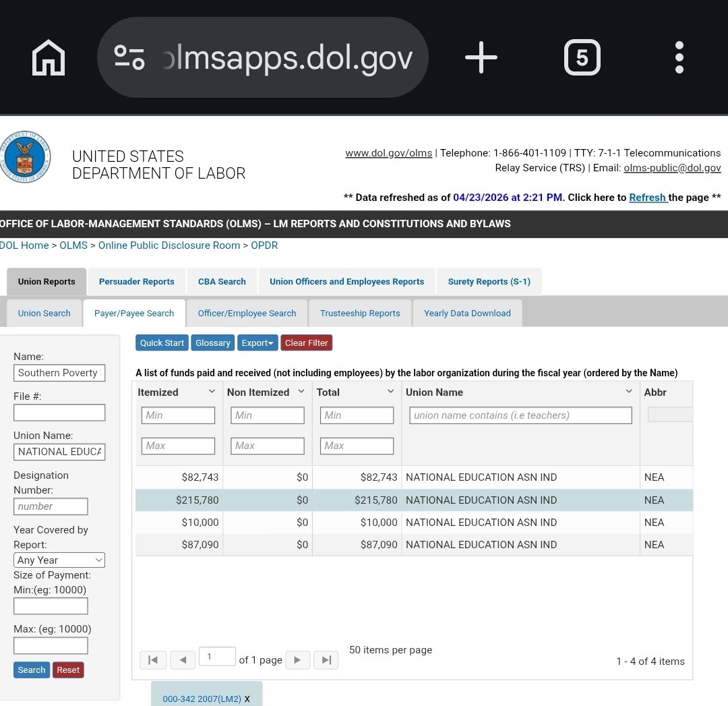Click Non Itemized Max filter box
Screen dimensions: 728x706
(x=268, y=446)
